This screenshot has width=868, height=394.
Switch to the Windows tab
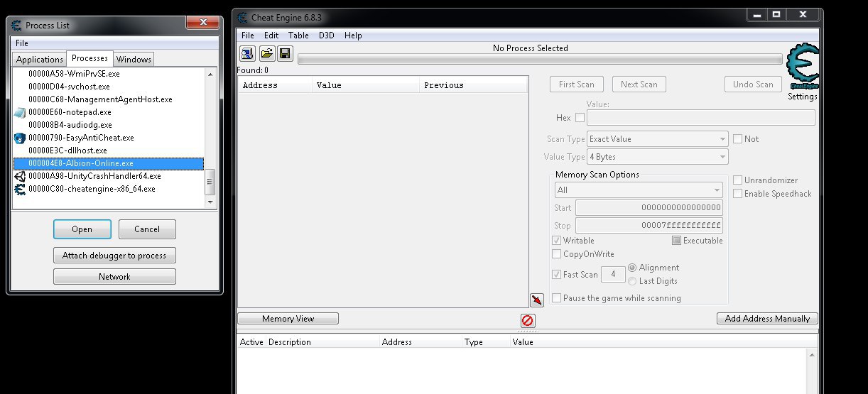pyautogui.click(x=134, y=60)
